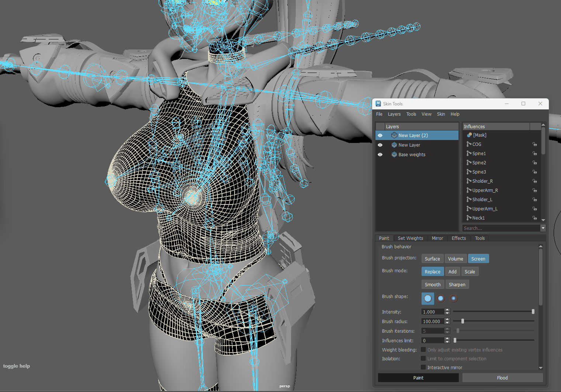This screenshot has width=561, height=392.
Task: Click the lock icon next to COG influence
Action: [534, 144]
